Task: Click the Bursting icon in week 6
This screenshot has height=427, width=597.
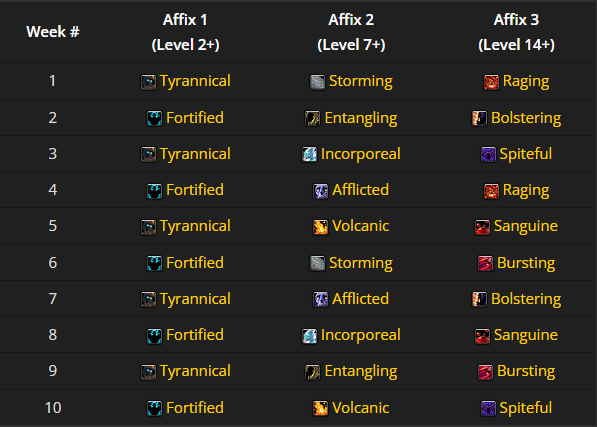Action: click(x=485, y=263)
